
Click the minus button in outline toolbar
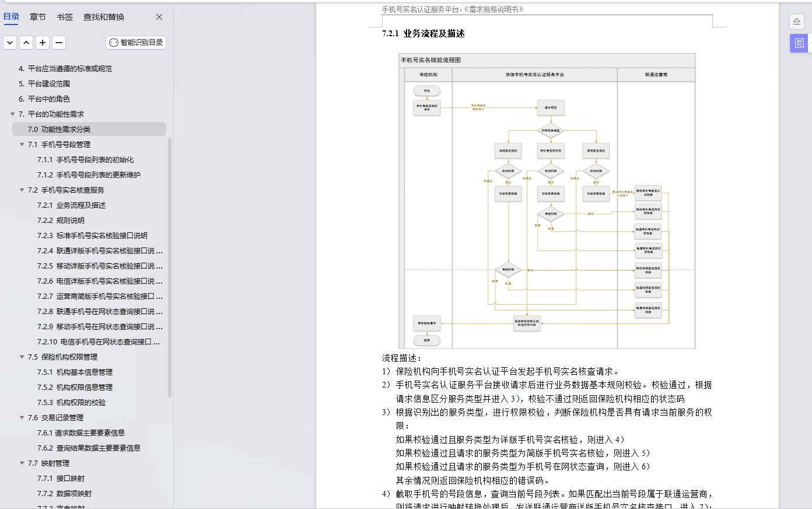click(x=59, y=43)
